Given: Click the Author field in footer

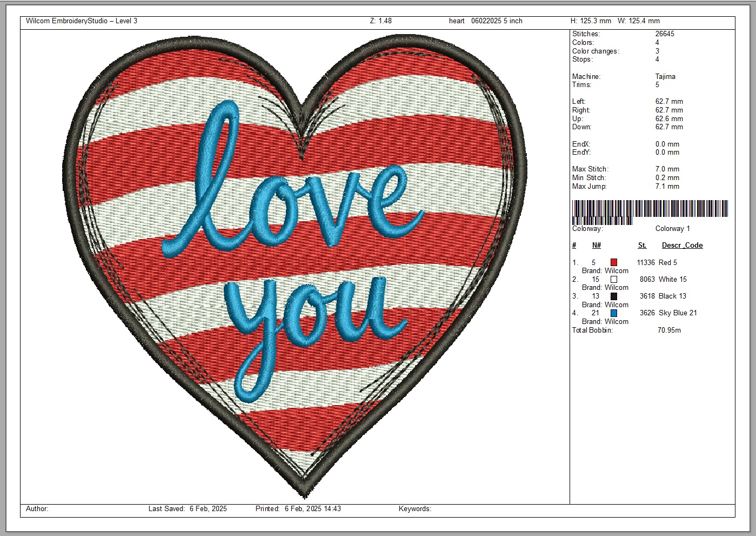Looking at the screenshot, I should (x=37, y=509).
